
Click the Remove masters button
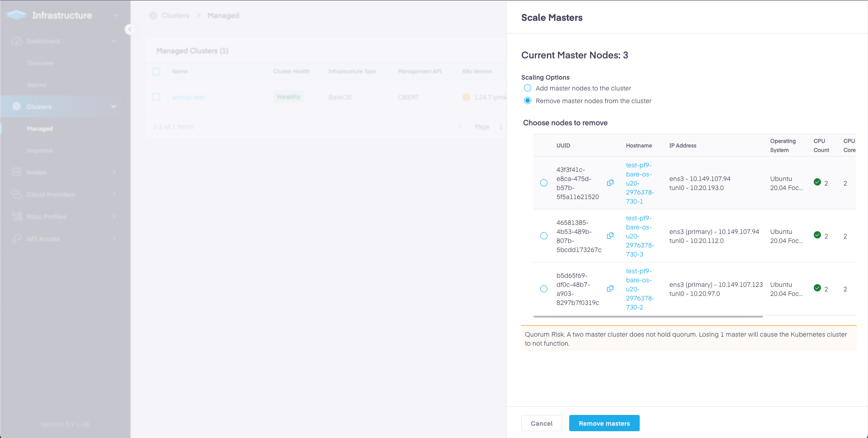[604, 423]
